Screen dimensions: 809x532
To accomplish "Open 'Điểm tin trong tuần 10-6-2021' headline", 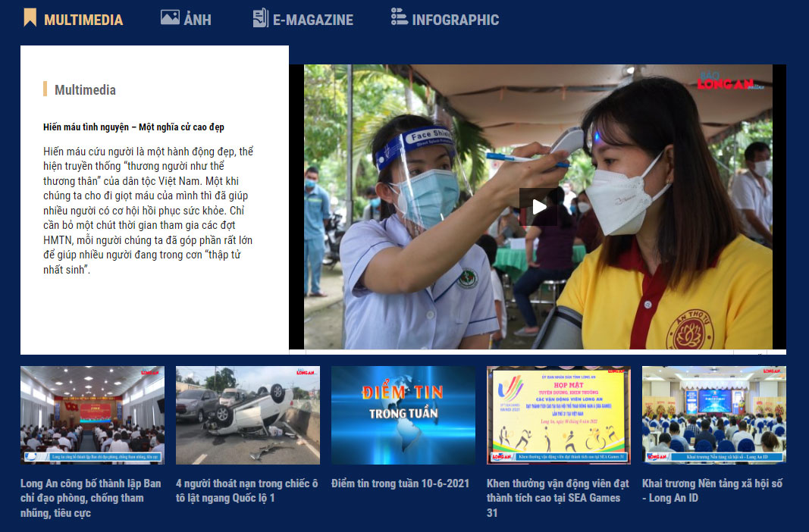I will coord(400,483).
